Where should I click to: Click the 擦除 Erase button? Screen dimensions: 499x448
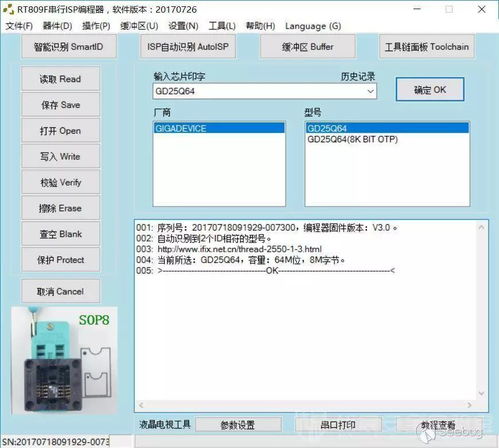click(x=60, y=208)
